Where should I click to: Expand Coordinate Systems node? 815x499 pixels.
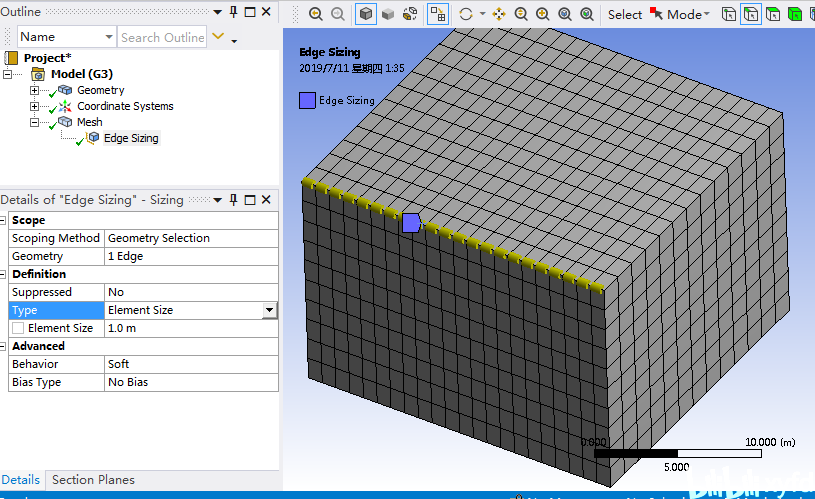click(x=34, y=107)
